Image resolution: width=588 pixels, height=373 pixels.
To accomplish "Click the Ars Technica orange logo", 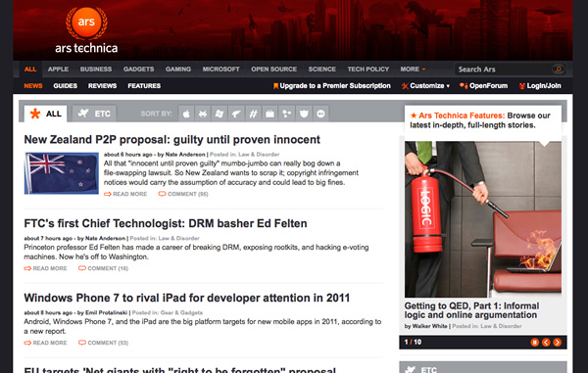I will [x=86, y=23].
